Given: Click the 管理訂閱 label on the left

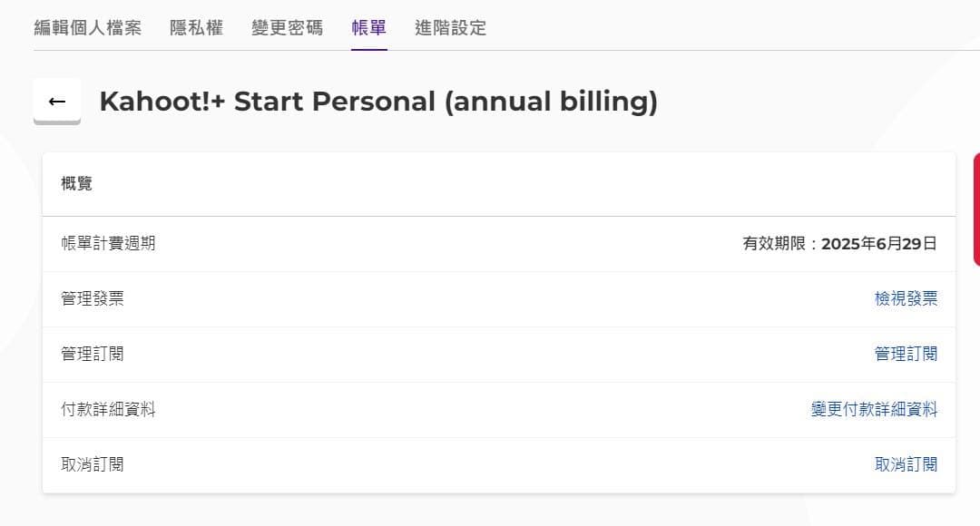Looking at the screenshot, I should [x=93, y=354].
